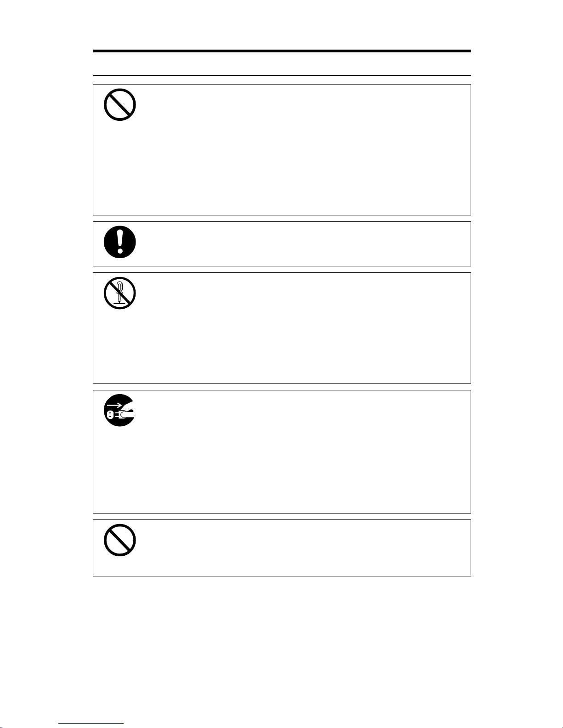563x728 pixels.
Task: Click the blank area of the unplug warning box
Action: coord(299,452)
